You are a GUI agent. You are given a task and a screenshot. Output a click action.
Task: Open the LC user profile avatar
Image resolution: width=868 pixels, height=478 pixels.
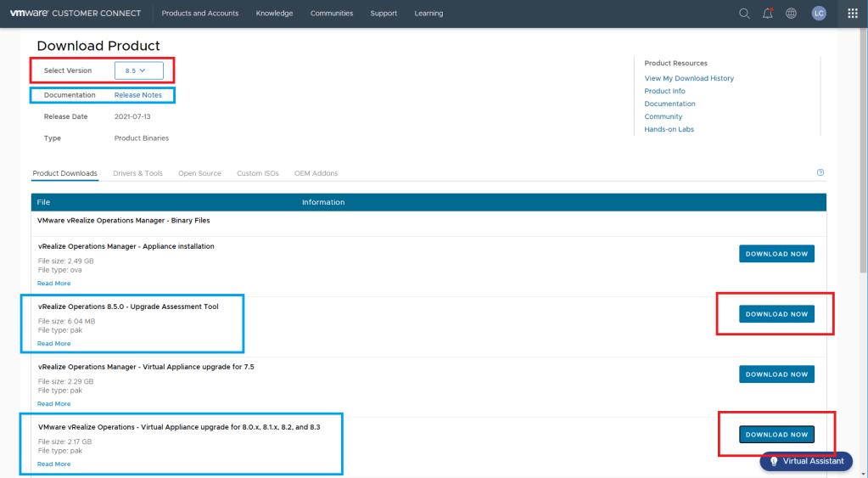click(818, 14)
